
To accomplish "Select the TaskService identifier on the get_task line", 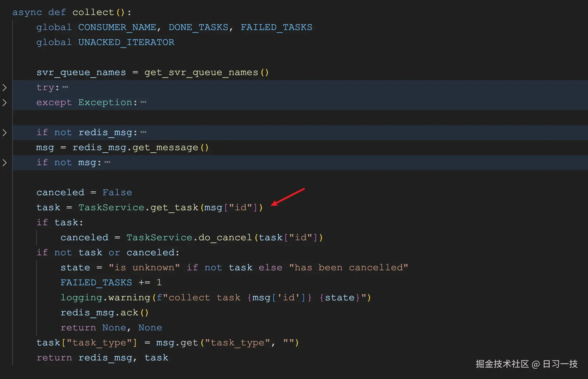I will tap(111, 207).
